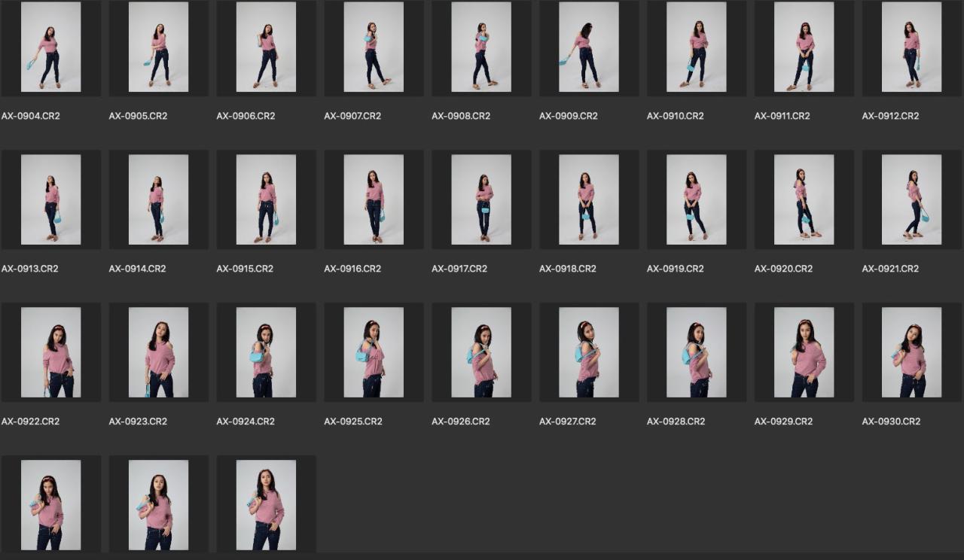Click the filename label AX-0929.CR2
This screenshot has width=964, height=560.
pos(783,422)
